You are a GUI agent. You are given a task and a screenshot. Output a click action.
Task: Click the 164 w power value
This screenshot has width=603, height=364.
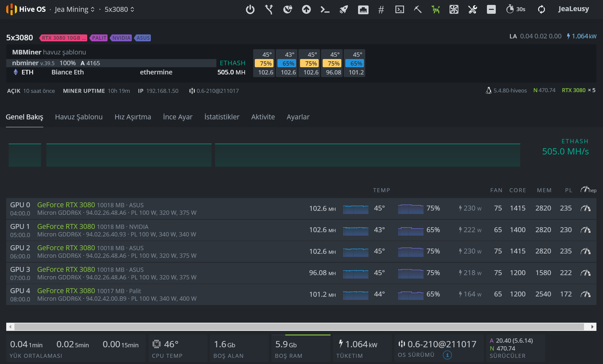pos(470,294)
